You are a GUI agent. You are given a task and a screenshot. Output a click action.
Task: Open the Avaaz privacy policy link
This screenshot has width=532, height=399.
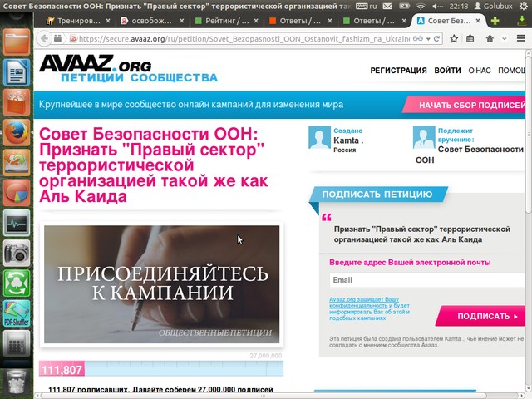[363, 303]
